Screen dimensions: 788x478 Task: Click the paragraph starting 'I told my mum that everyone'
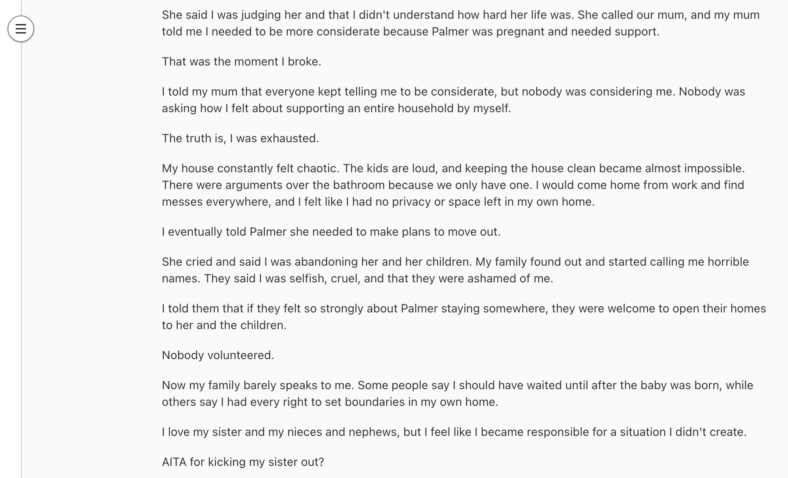[x=453, y=100]
